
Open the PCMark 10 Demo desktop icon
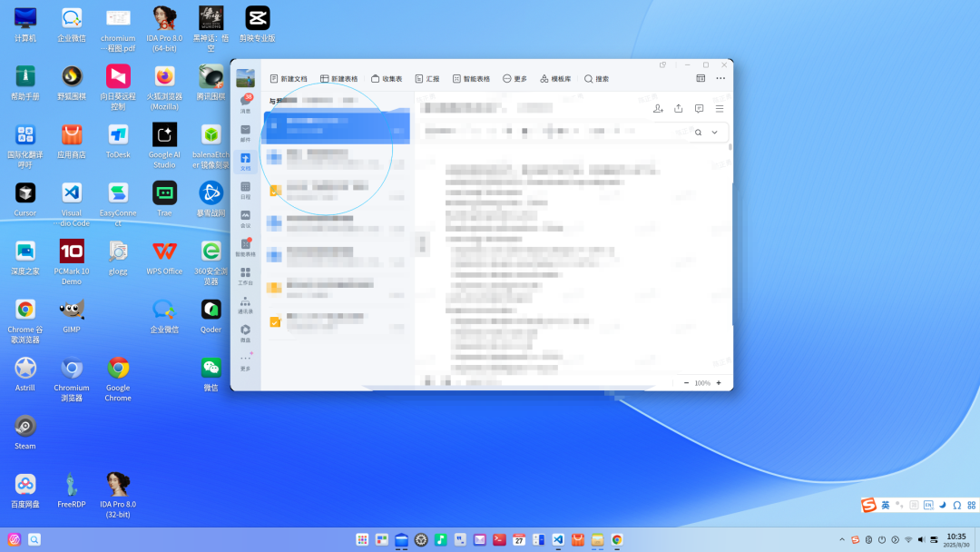point(72,262)
